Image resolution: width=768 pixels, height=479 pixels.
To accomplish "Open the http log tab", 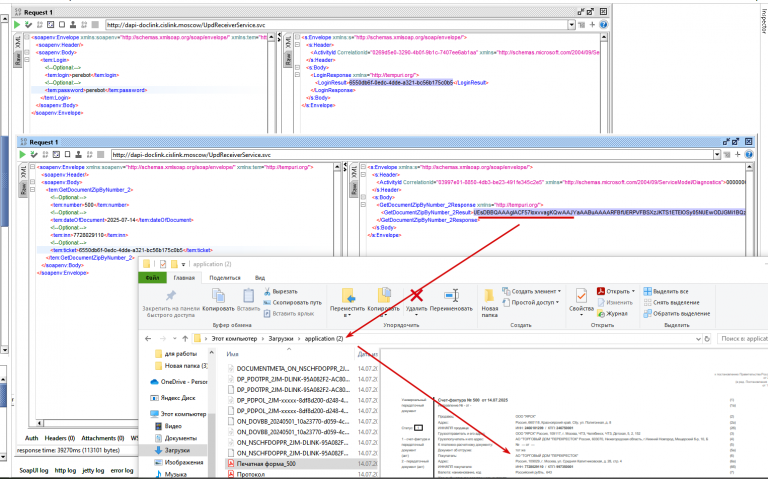I will [x=65, y=470].
